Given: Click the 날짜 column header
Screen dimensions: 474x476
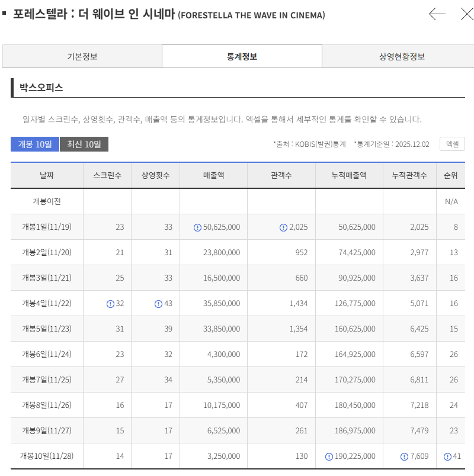Looking at the screenshot, I should (x=47, y=176).
